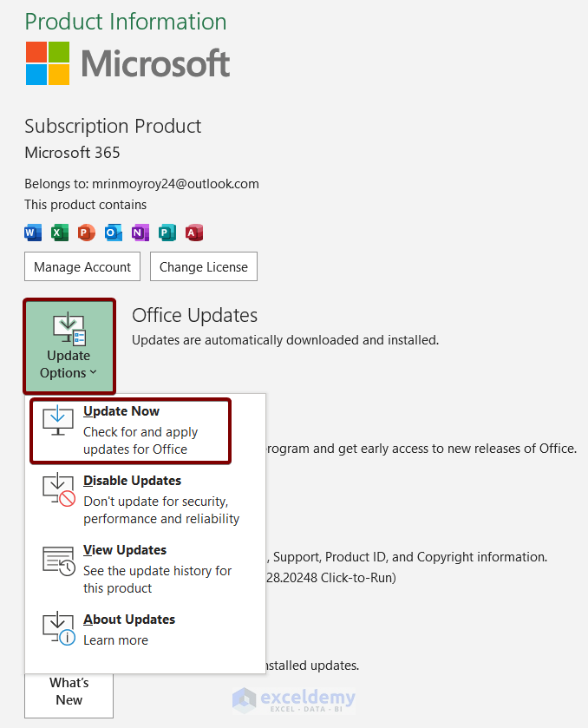This screenshot has height=728, width=588.
Task: Open About Updates to learn more
Action: tap(130, 630)
